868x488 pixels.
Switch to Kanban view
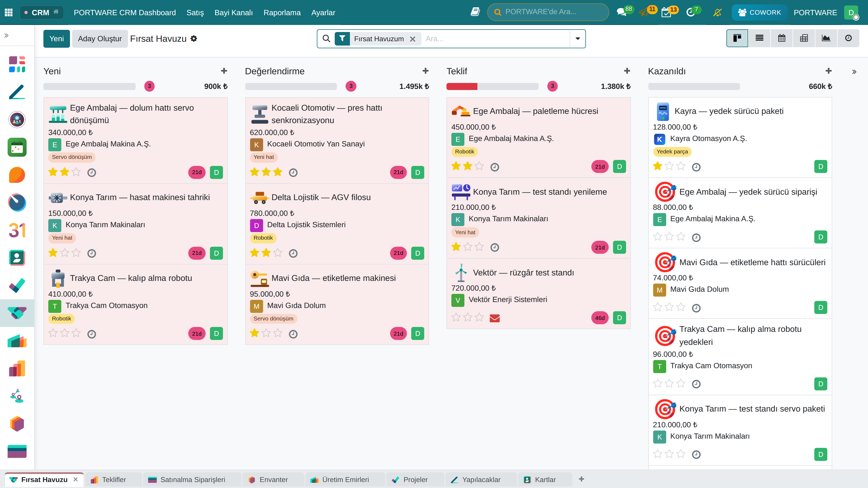coord(737,38)
